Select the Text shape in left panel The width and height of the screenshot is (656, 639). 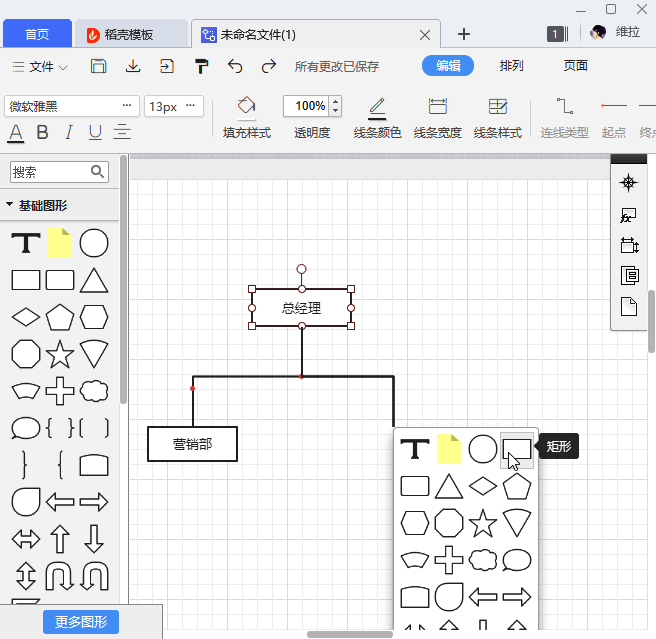[26, 243]
